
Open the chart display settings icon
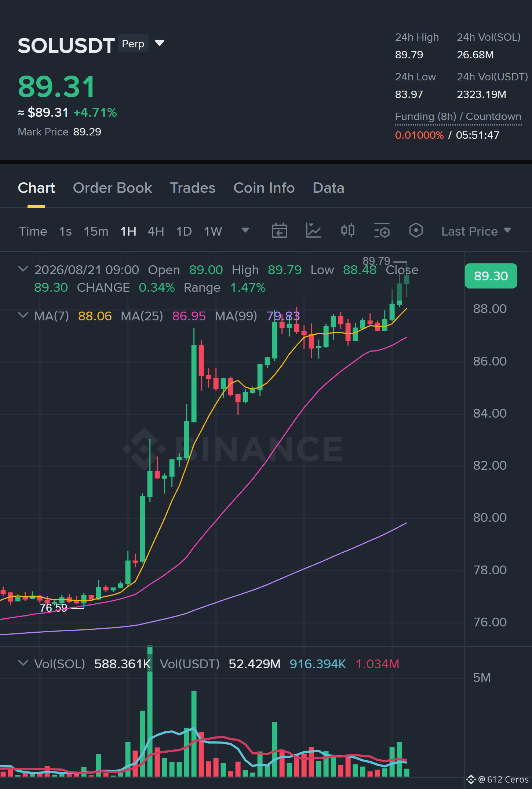tap(382, 230)
